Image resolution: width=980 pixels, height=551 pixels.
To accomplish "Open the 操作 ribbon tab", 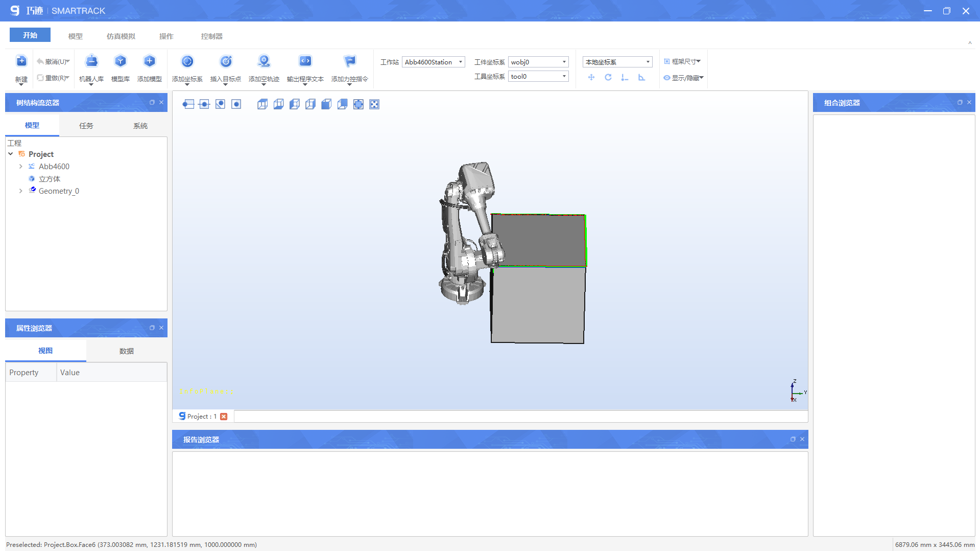I will click(166, 36).
